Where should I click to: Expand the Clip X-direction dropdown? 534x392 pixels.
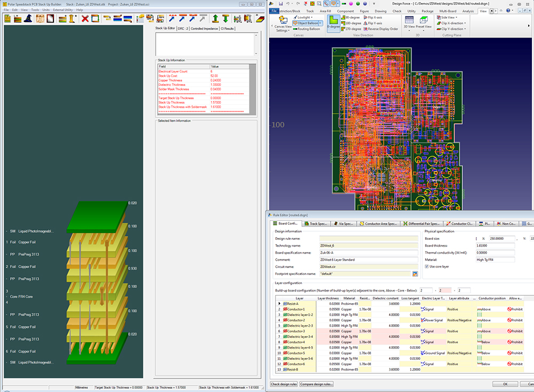454,23
